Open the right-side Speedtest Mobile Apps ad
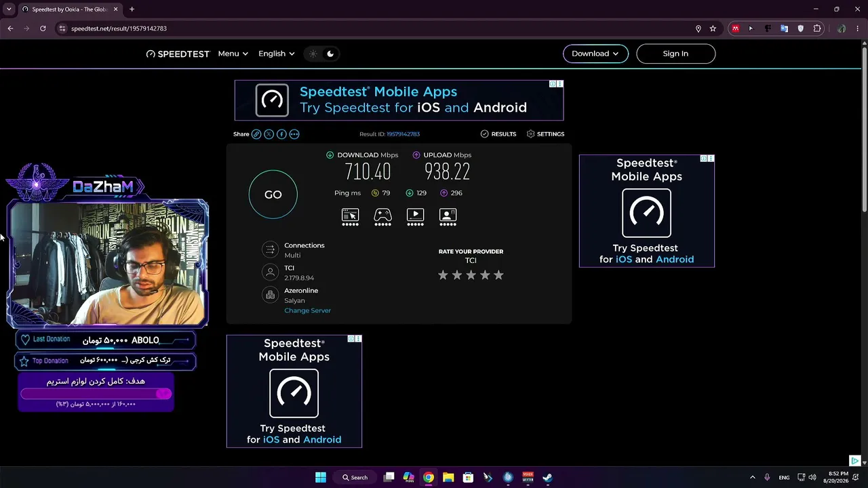The image size is (868, 488). 646,211
